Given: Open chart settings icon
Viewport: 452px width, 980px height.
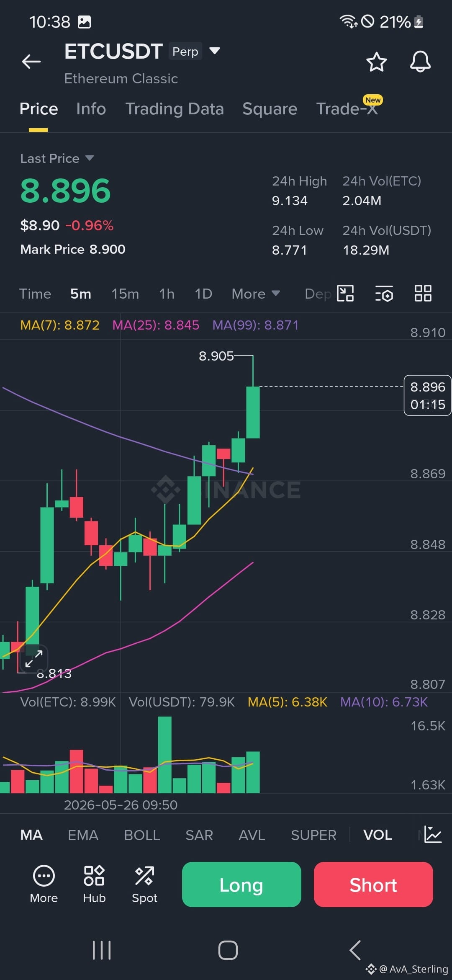Looking at the screenshot, I should coord(384,294).
